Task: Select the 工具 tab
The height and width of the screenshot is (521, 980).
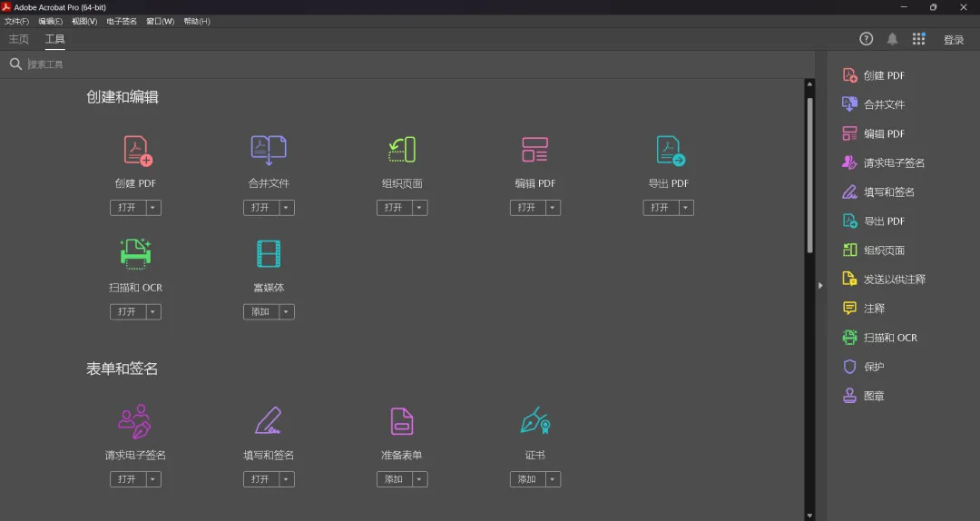Action: [55, 39]
